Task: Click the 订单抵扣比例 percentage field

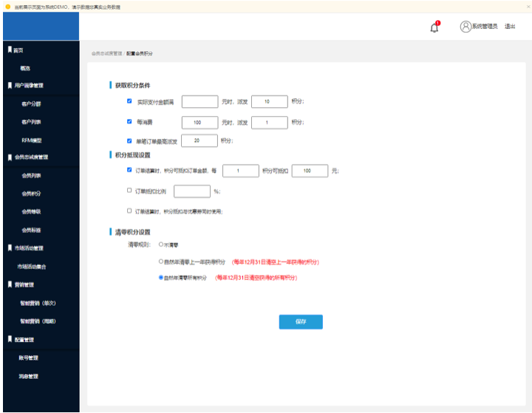Action: (192, 191)
